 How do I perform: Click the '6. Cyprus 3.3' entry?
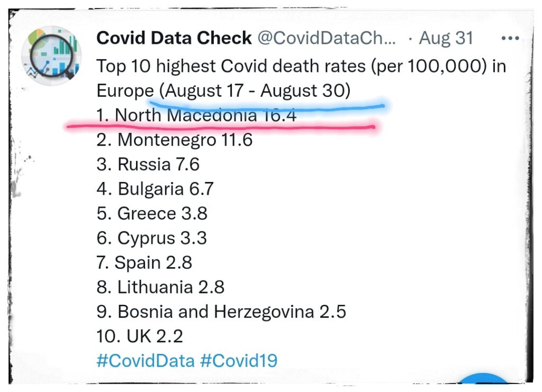[151, 238]
